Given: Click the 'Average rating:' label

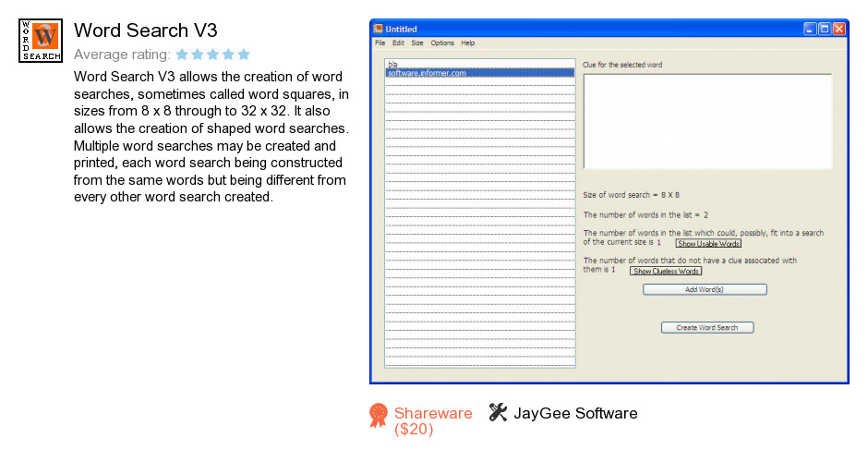Looking at the screenshot, I should (x=122, y=55).
